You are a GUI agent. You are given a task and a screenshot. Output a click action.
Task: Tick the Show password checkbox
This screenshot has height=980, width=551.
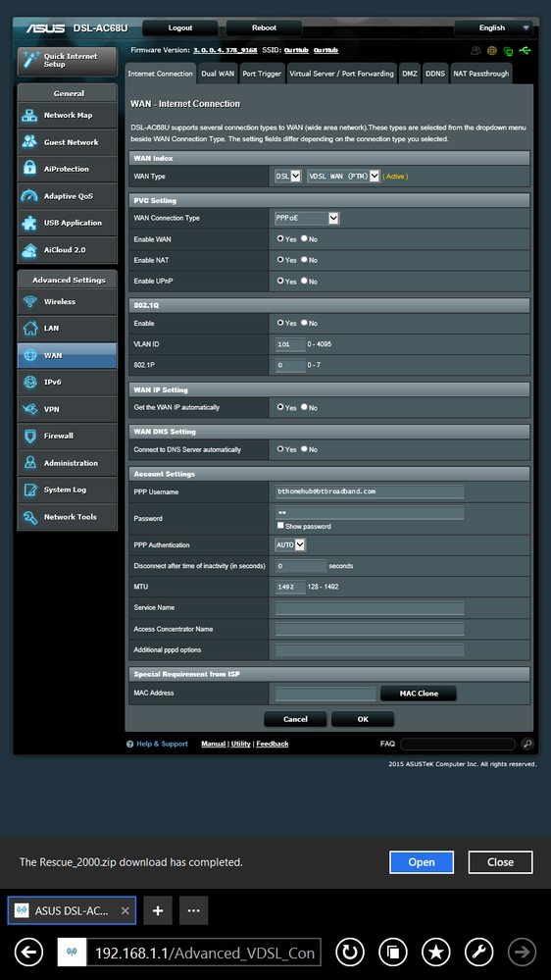tap(280, 526)
